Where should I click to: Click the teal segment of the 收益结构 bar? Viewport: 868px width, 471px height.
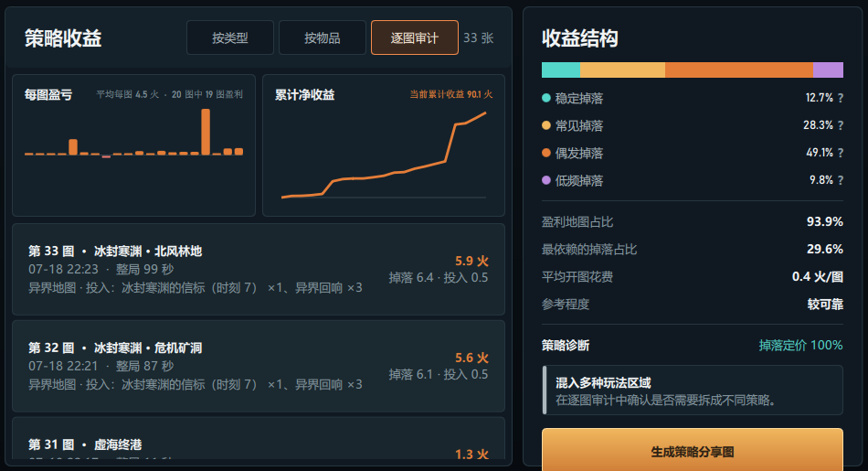coord(561,70)
